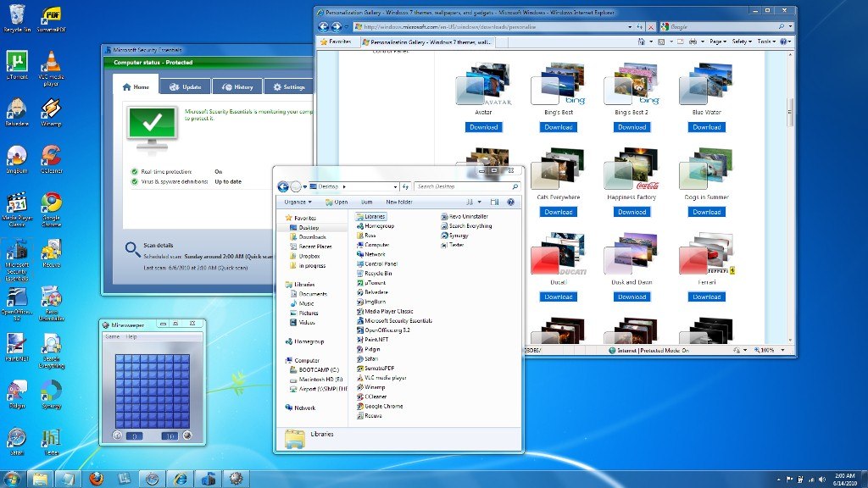Download the Avatar theme

coord(483,127)
